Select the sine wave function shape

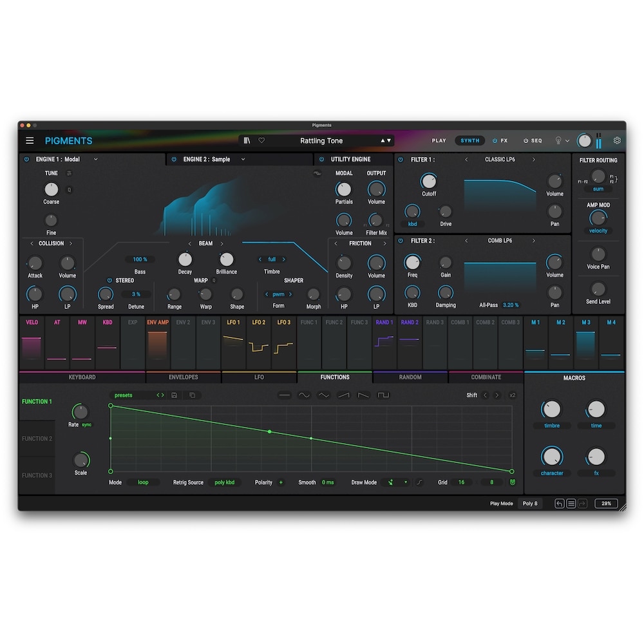tap(303, 395)
